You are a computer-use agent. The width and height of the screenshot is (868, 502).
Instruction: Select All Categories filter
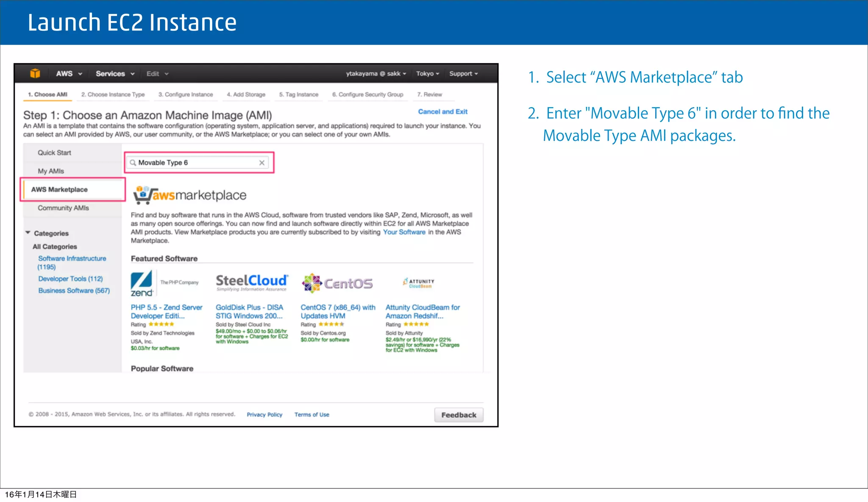55,247
